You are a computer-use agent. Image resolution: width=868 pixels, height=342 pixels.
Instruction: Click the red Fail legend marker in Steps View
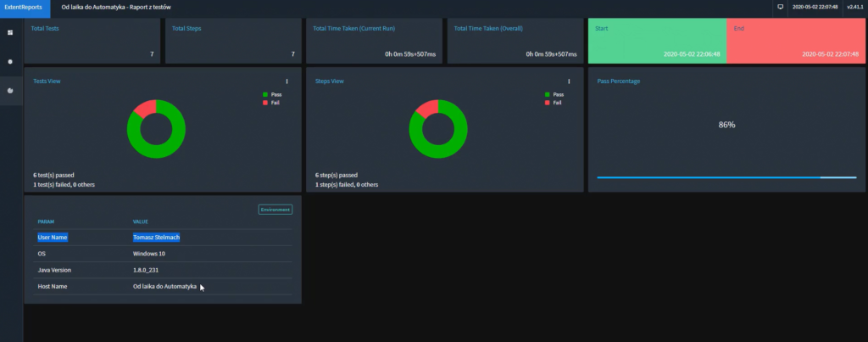[547, 103]
